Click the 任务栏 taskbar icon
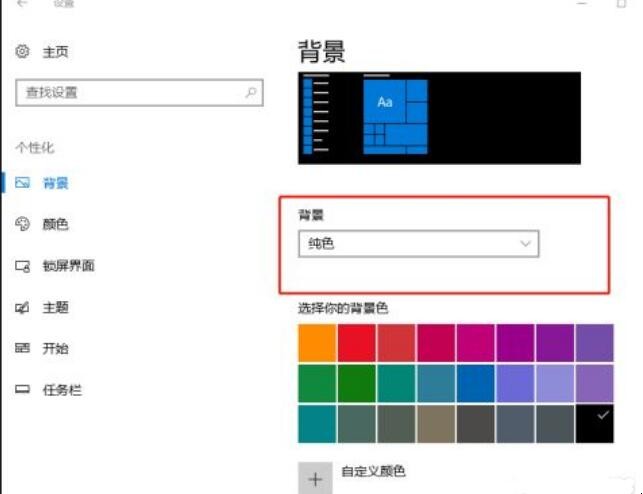This screenshot has height=494, width=643. [22, 389]
